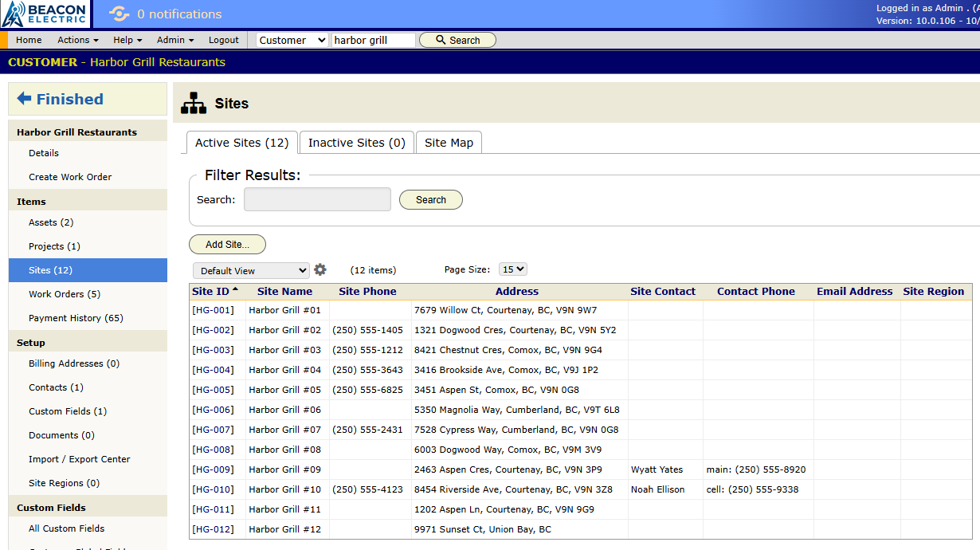
Task: Go to Home in menu bar
Action: [29, 40]
